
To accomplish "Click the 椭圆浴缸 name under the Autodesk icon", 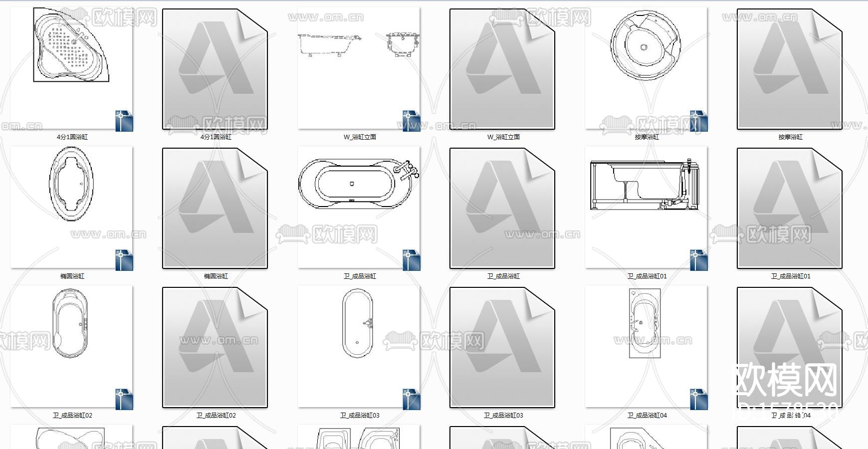I will point(216,276).
